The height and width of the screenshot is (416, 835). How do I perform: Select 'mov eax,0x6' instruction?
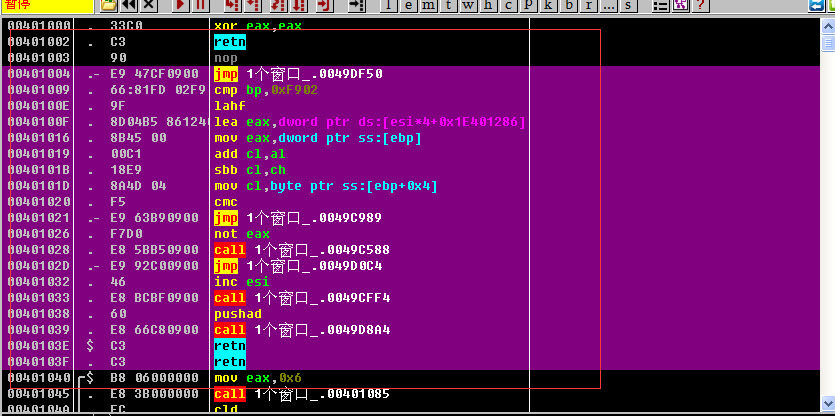point(258,378)
